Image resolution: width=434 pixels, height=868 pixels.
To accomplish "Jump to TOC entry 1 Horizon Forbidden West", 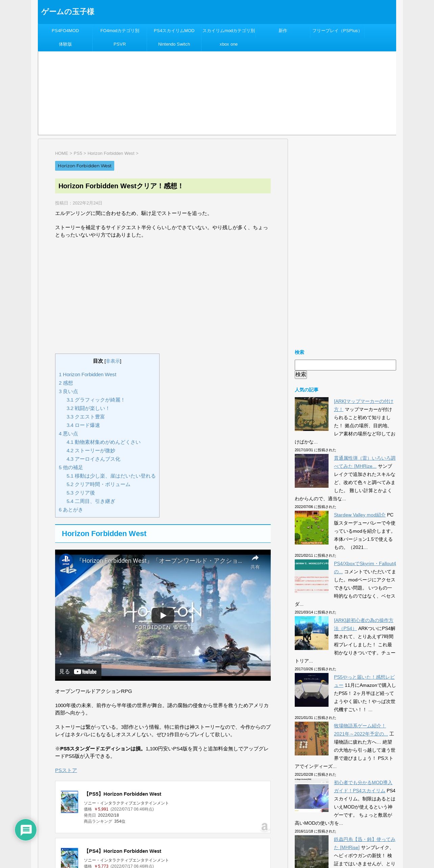I will [x=88, y=375].
